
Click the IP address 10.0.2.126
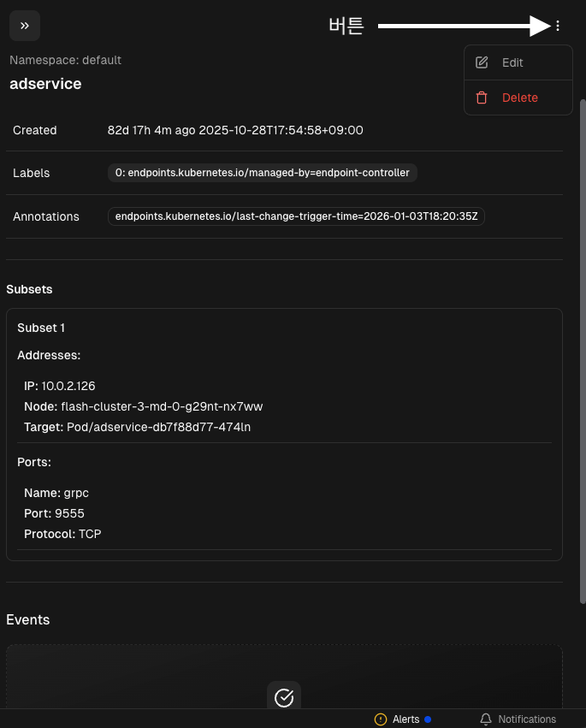pos(74,386)
